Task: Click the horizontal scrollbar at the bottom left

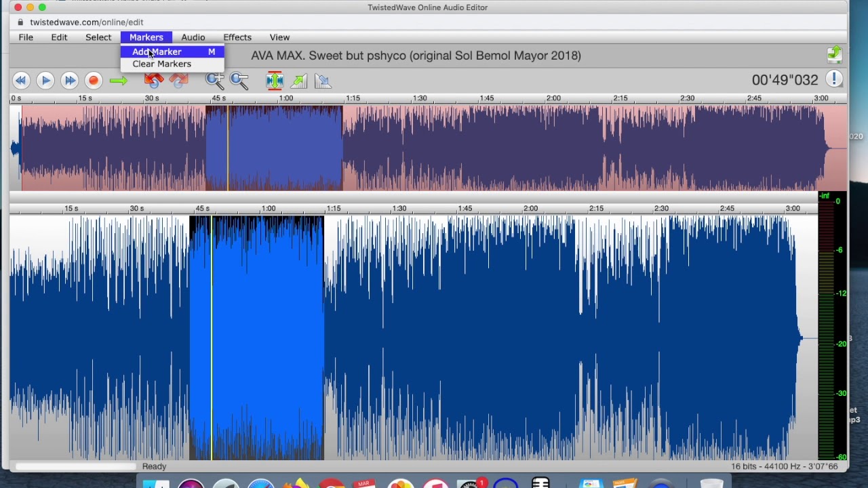Action: [75, 466]
